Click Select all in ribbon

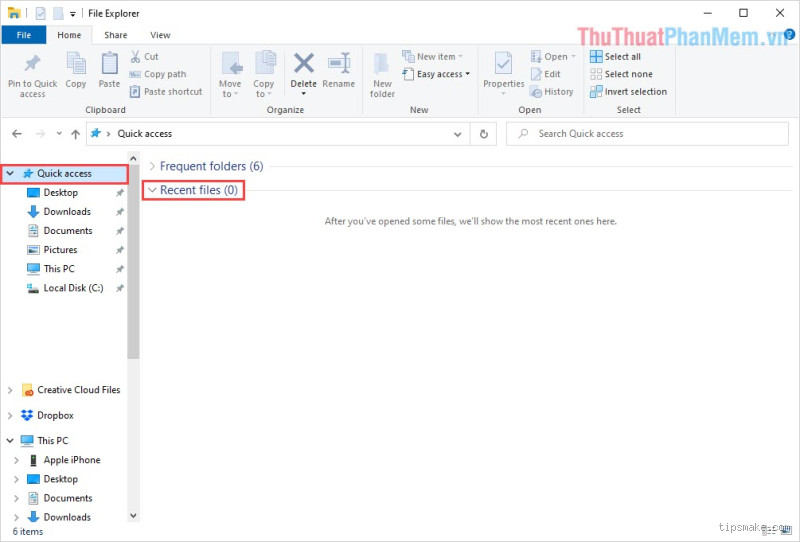point(622,57)
